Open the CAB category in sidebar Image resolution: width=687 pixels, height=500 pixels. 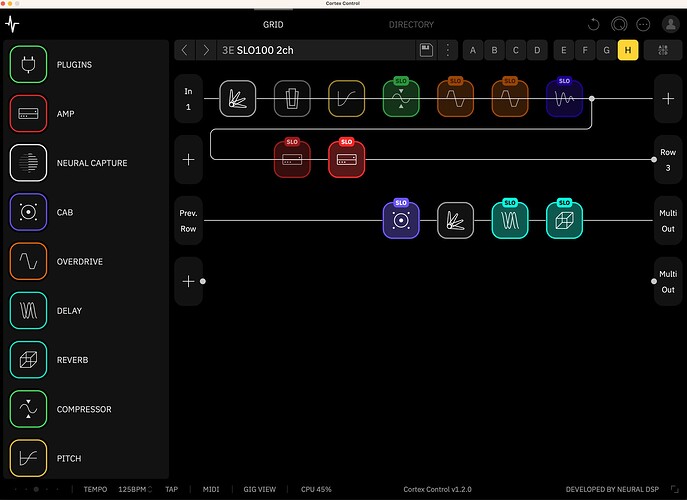click(28, 212)
